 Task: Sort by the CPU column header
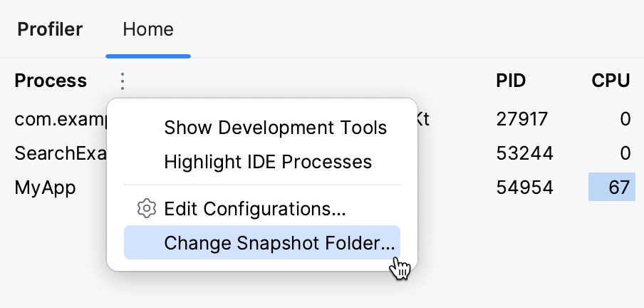pos(611,81)
